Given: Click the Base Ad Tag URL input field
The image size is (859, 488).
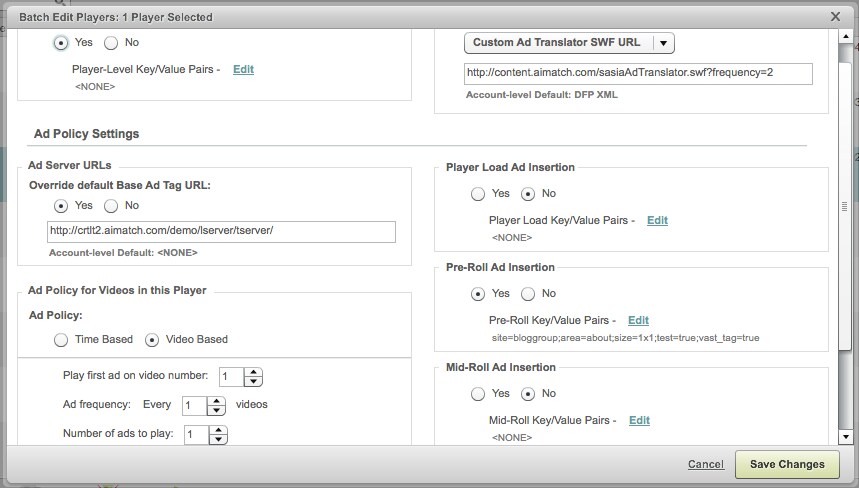Looking at the screenshot, I should (221, 232).
